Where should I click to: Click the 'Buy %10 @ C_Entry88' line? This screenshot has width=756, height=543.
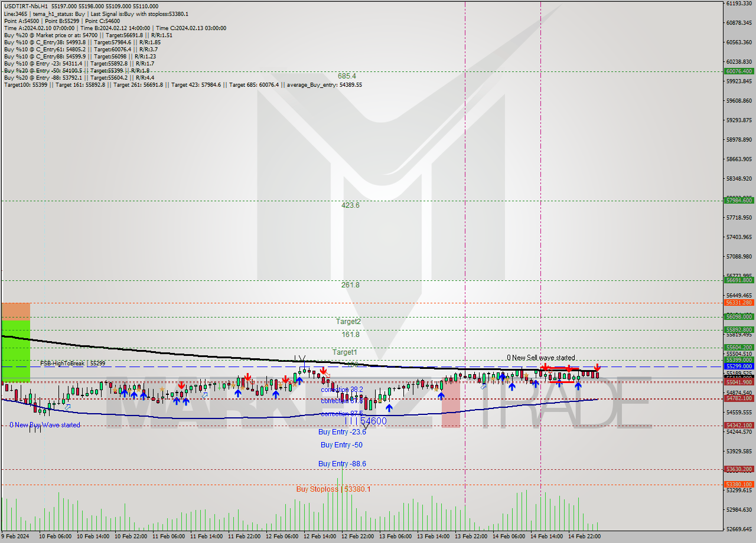pos(79,57)
